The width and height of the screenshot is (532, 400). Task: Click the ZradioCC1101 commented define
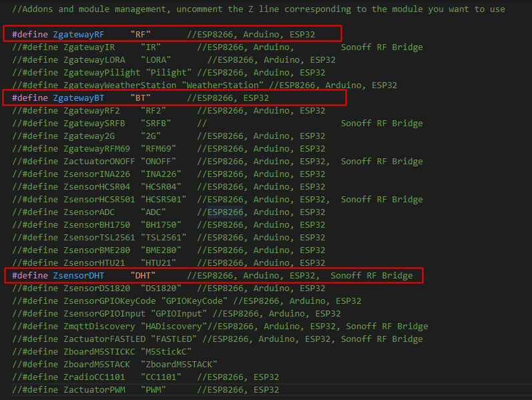[146, 377]
